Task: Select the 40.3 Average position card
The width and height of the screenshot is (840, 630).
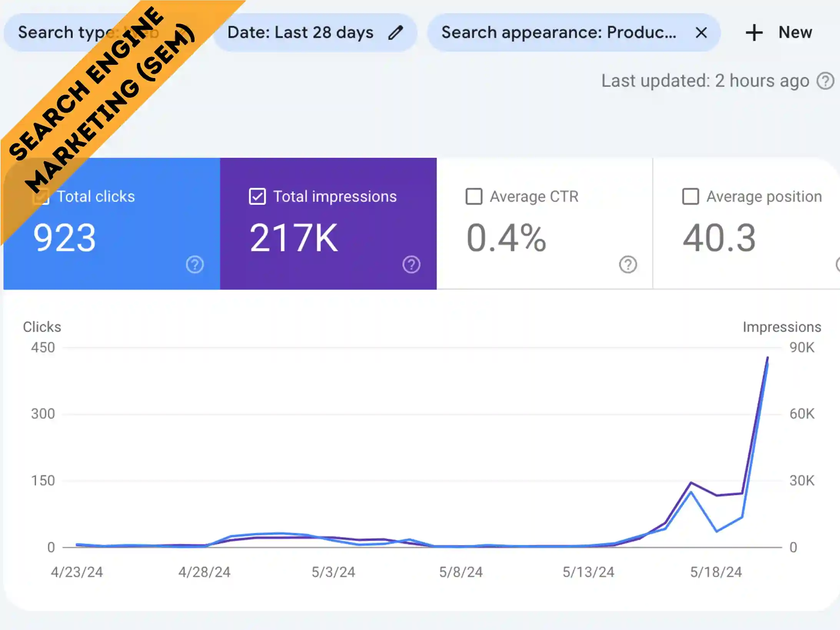Action: [746, 223]
